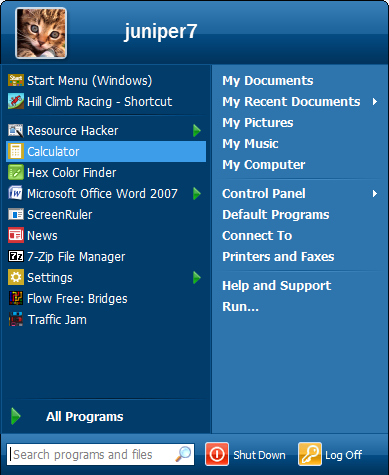This screenshot has width=389, height=475.
Task: Click the Log Off text label
Action: 344,455
